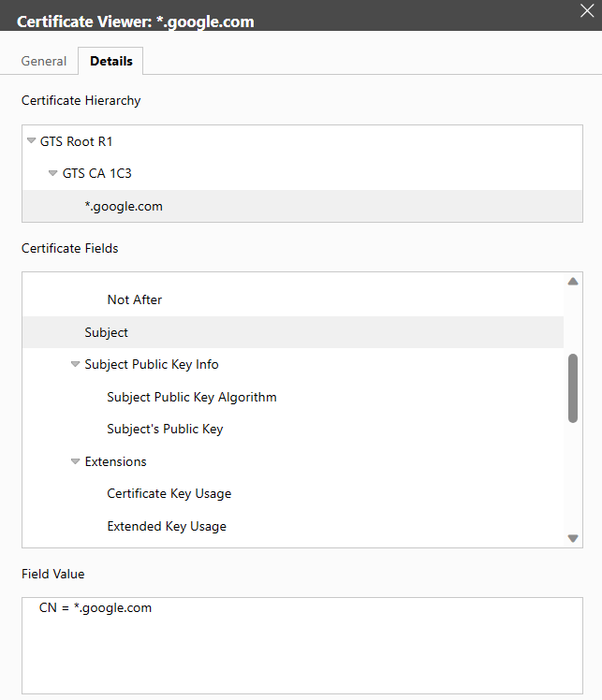The height and width of the screenshot is (700, 602).
Task: Close the Certificate Viewer dialog
Action: tap(588, 11)
